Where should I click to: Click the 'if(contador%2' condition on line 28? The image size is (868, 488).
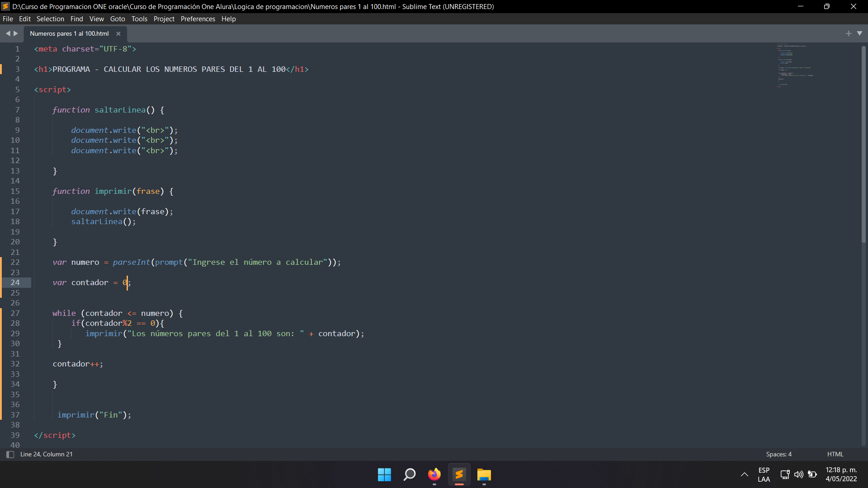(101, 323)
